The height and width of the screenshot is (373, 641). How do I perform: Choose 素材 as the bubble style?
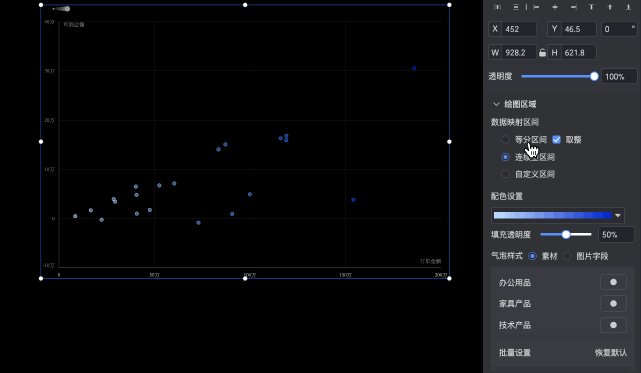click(532, 256)
